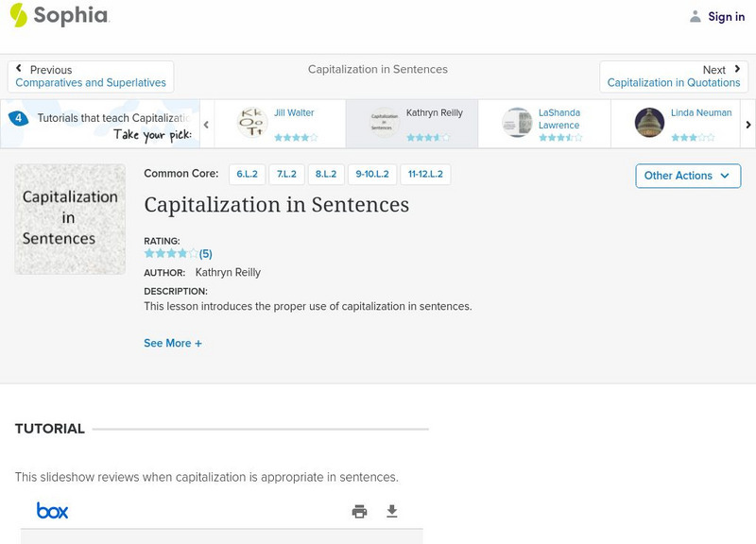Click the Capitalization in Sentences lesson thumbnail
756x544 pixels.
pyautogui.click(x=68, y=218)
